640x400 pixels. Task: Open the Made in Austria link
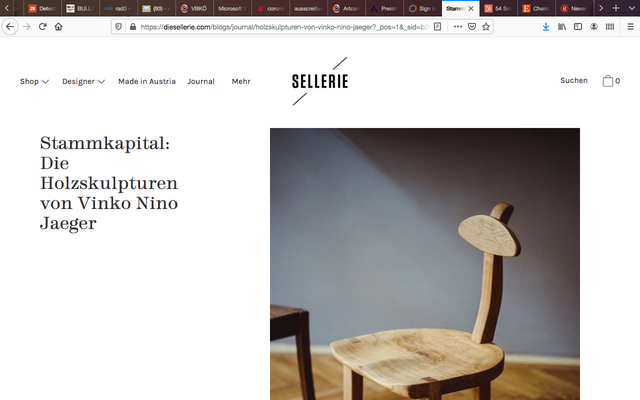[x=147, y=81]
